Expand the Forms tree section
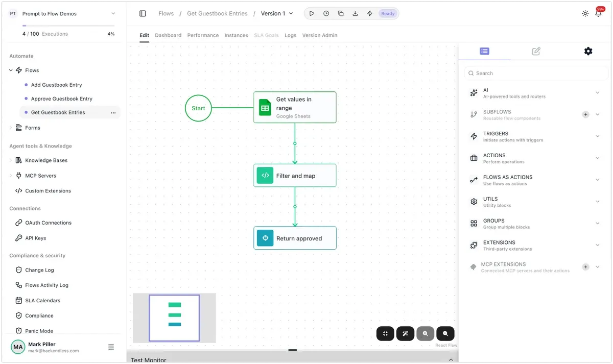 click(11, 128)
